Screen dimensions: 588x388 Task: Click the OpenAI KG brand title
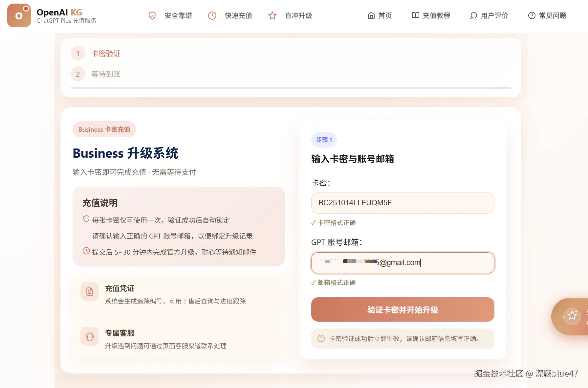pyautogui.click(x=59, y=12)
